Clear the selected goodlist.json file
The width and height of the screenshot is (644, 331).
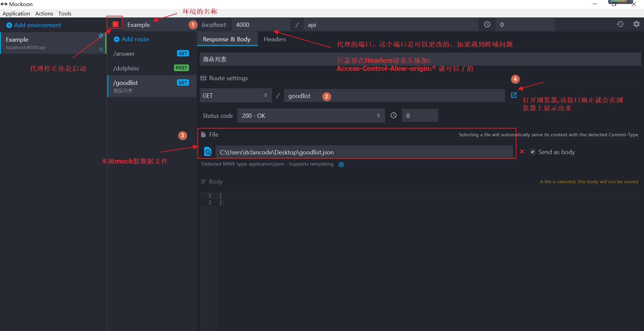(522, 152)
